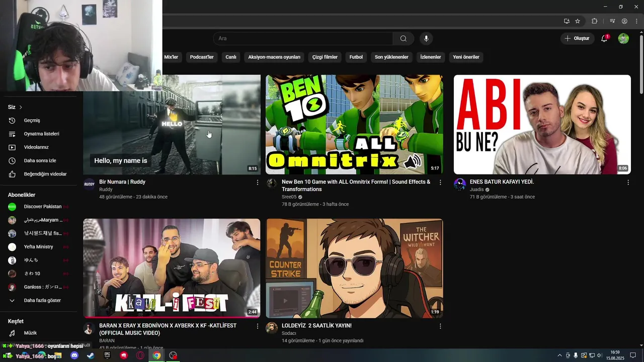The image size is (644, 362).
Task: Open the Chrome extensions puzzle icon
Action: point(595,21)
